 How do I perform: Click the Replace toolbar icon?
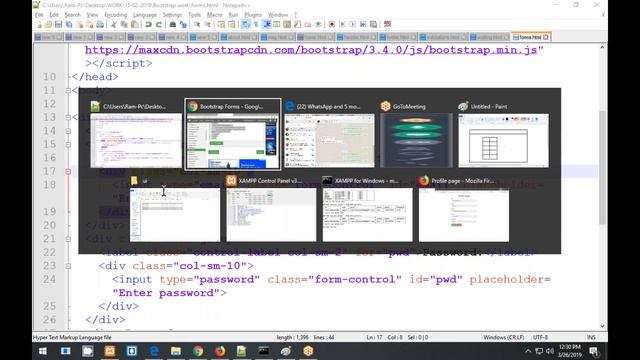183,24
